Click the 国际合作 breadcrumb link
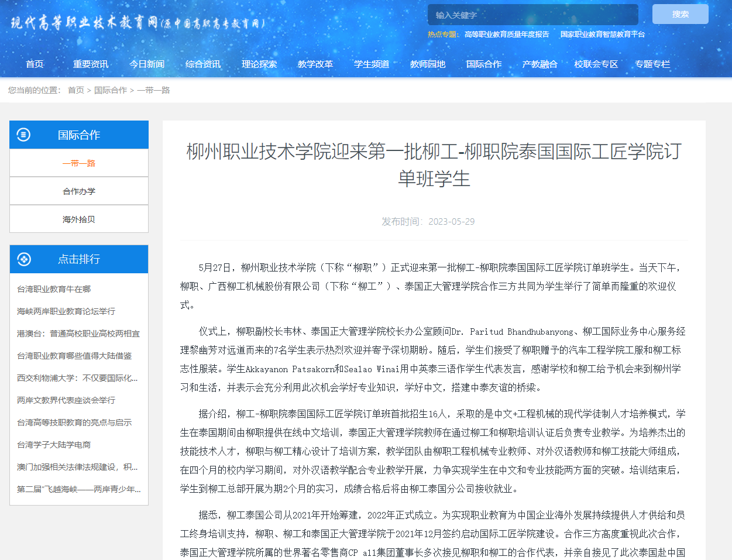The image size is (732, 560). 111,90
